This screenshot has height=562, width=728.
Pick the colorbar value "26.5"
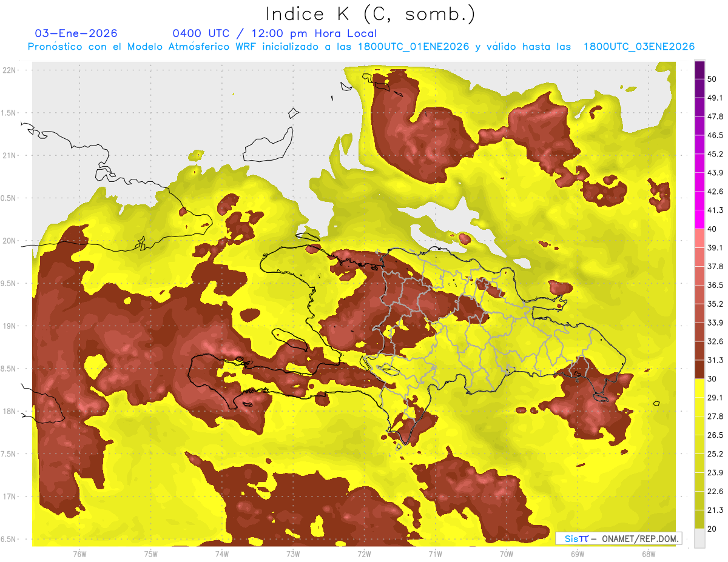tap(715, 435)
